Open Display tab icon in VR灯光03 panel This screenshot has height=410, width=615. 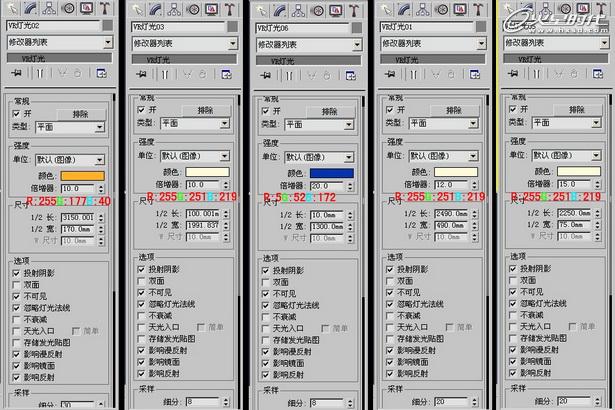click(x=211, y=9)
